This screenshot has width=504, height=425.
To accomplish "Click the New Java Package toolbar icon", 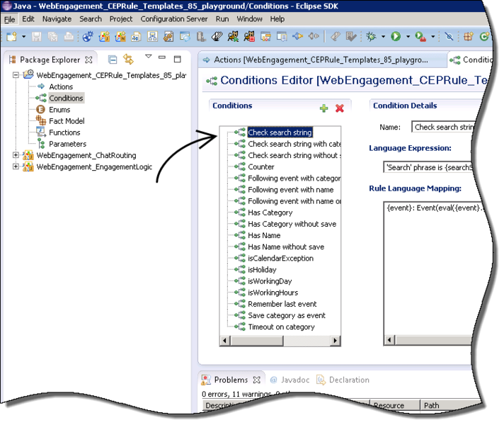I will point(469,37).
